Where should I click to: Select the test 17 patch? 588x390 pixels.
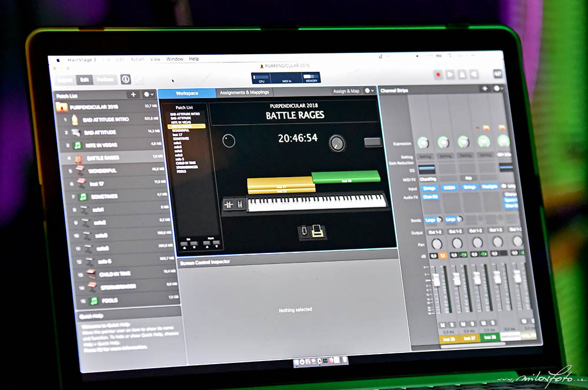115,184
